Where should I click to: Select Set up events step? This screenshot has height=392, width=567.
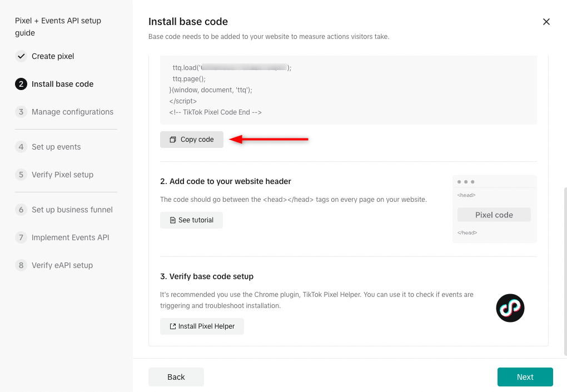(56, 147)
